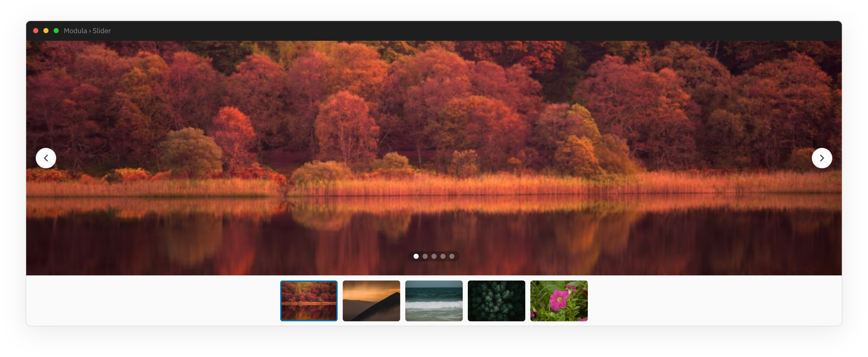Switch to the fourth pagination dot
Screen dimensions: 868x357
point(443,256)
